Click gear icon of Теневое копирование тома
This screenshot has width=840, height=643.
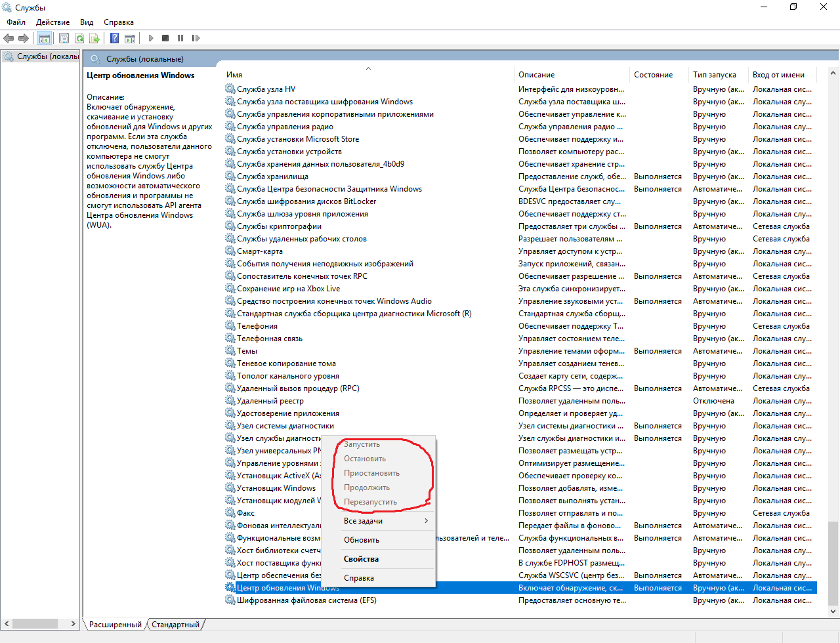click(x=230, y=363)
